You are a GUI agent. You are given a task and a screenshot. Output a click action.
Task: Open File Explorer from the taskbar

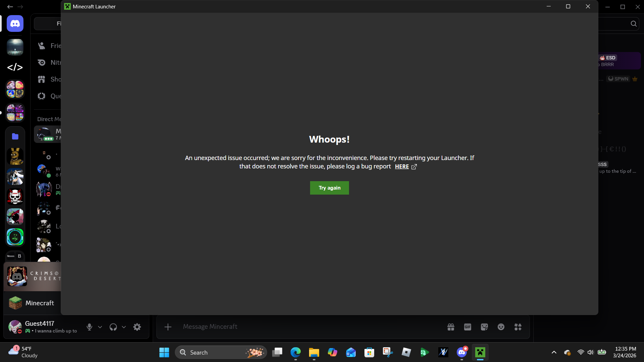tap(314, 353)
